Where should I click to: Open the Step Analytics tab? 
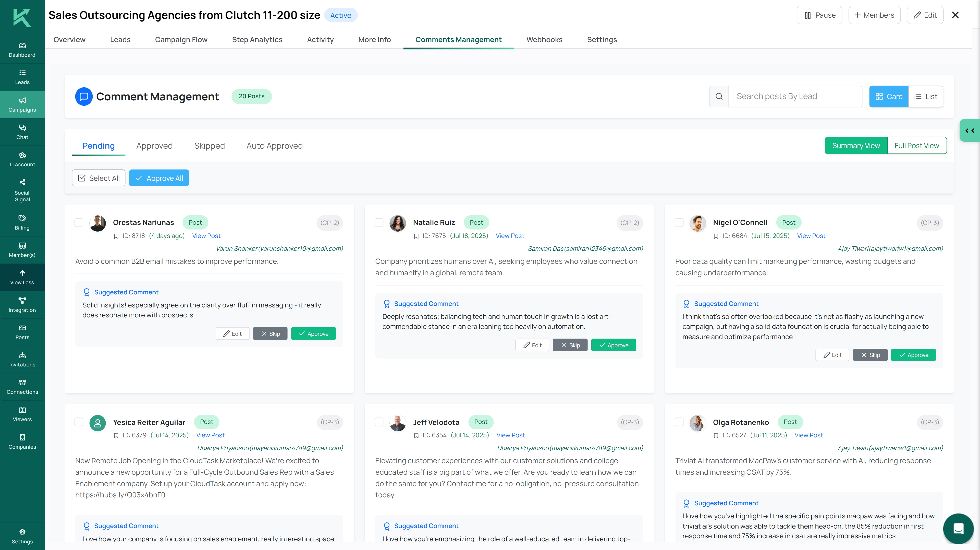(257, 40)
